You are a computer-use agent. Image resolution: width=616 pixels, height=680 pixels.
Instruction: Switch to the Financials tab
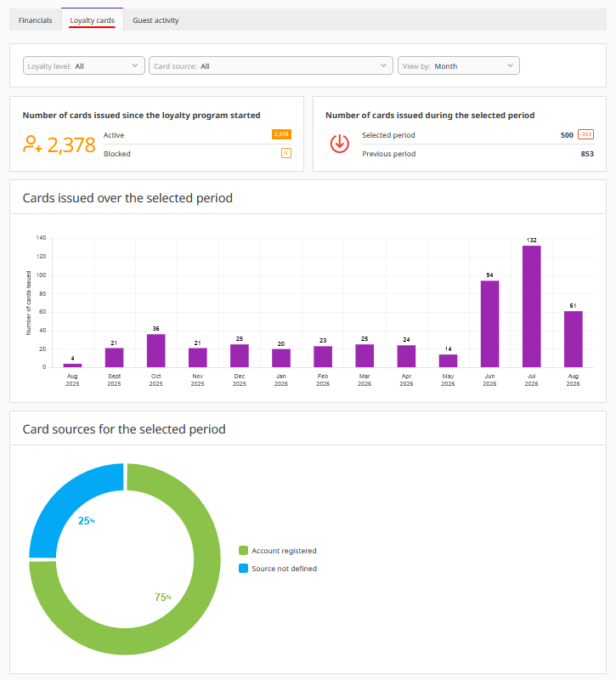tap(35, 20)
